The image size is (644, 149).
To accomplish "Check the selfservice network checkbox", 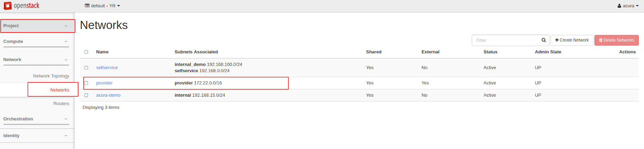I will tap(86, 68).
